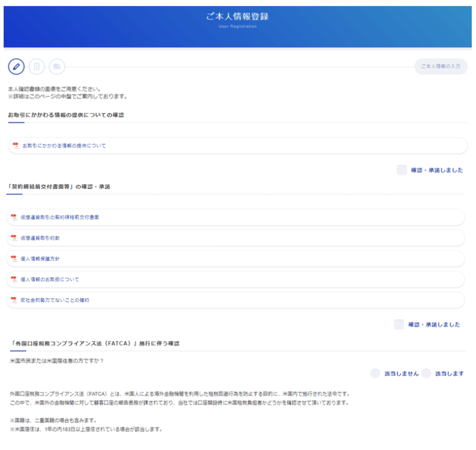The height and width of the screenshot is (450, 476).
Task: Select the 該当しません radio button
Action: tap(375, 373)
